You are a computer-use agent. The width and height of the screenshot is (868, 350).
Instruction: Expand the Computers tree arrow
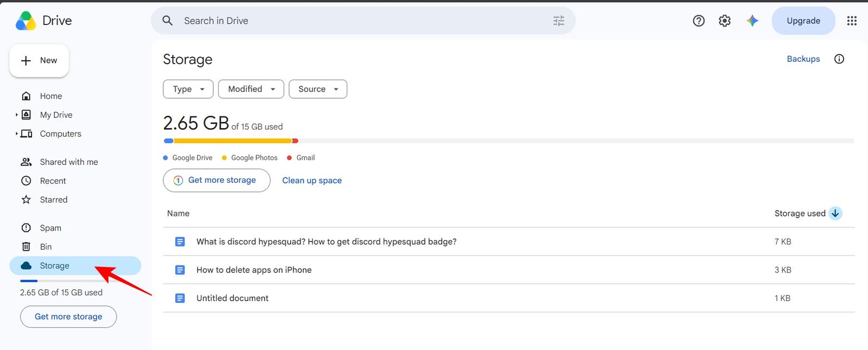pos(16,134)
